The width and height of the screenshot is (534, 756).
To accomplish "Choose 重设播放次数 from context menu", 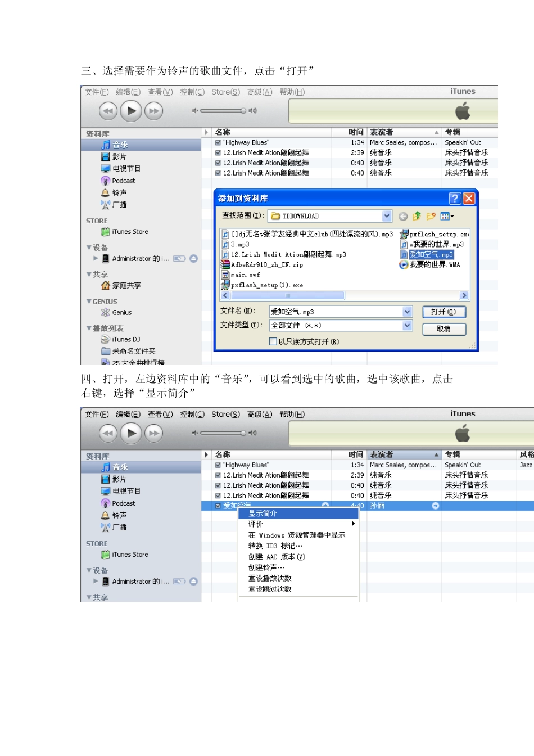I will 298,578.
